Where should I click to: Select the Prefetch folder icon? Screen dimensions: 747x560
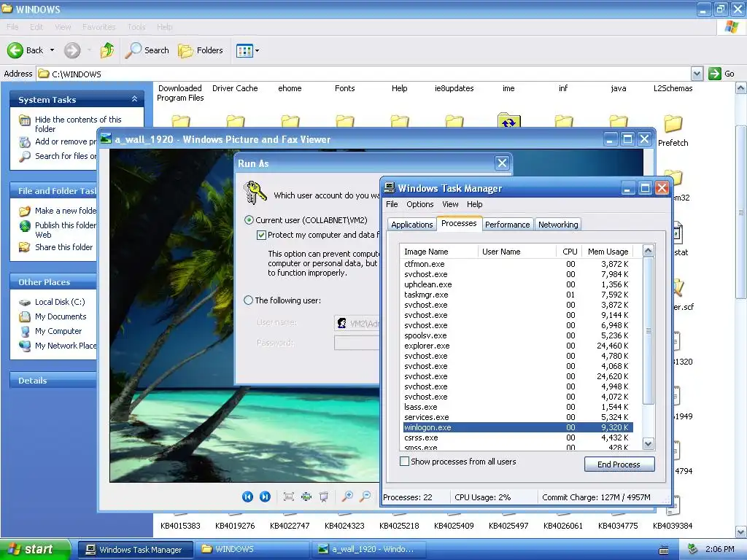pos(673,123)
